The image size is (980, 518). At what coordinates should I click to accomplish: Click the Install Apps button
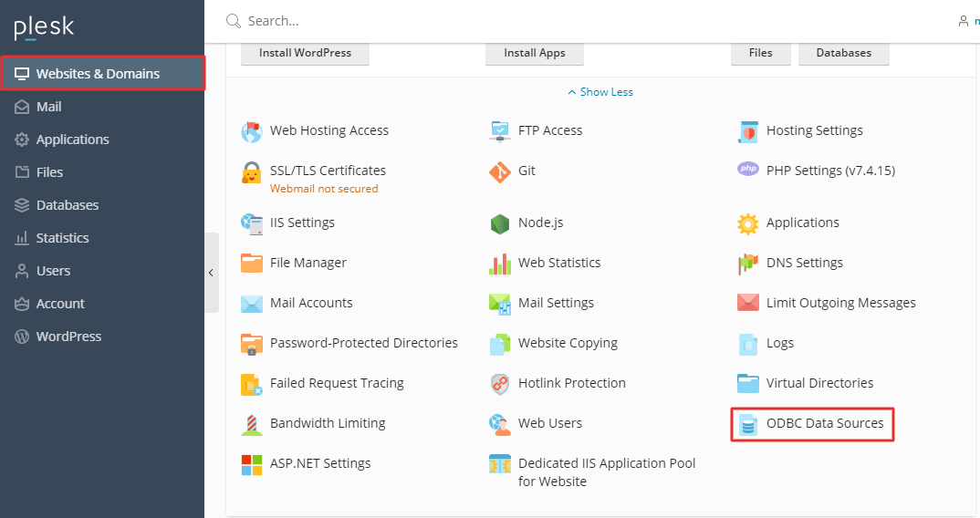coord(535,53)
